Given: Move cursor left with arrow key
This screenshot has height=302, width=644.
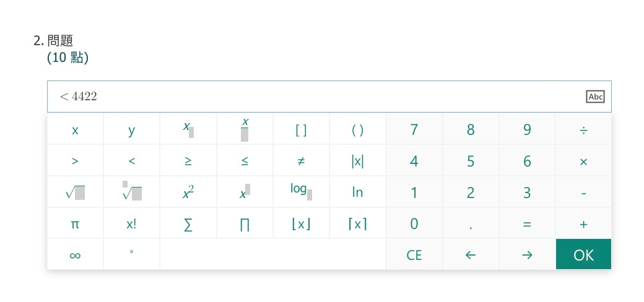Looking at the screenshot, I should pyautogui.click(x=471, y=255).
